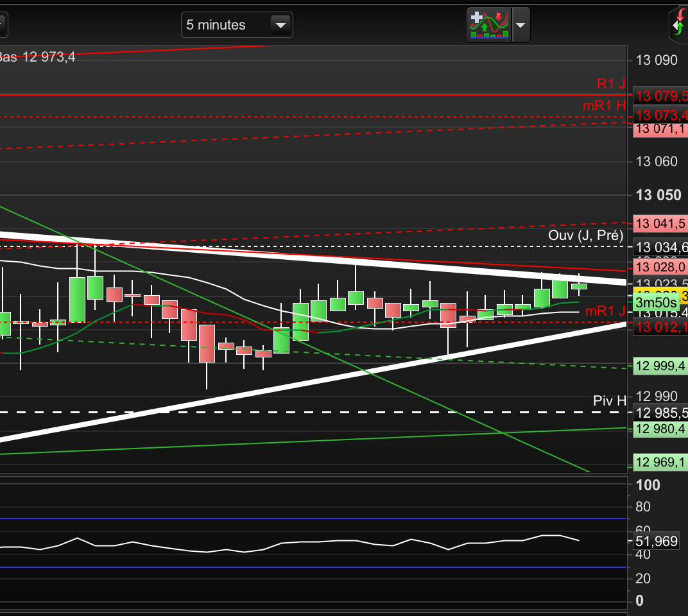688x616 pixels.
Task: Select the 12 969,1 green price tag
Action: pyautogui.click(x=660, y=462)
